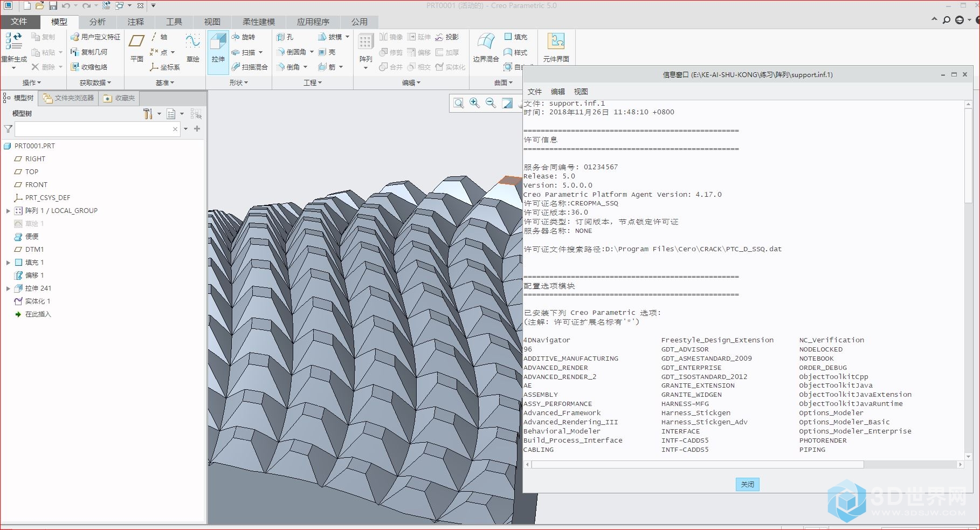
Task: Open the Component Interface (元件界面) tool
Action: point(556,47)
